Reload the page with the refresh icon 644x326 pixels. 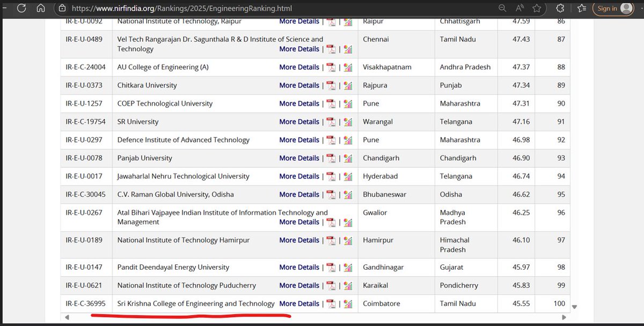click(x=20, y=8)
